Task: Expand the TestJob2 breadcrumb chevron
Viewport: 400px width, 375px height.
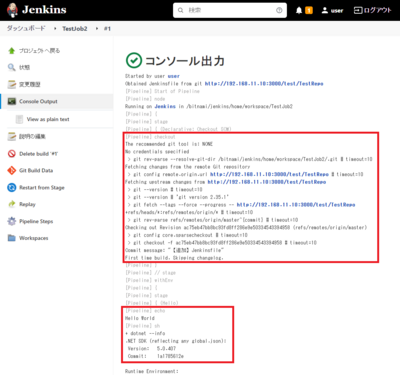Action: [97, 29]
